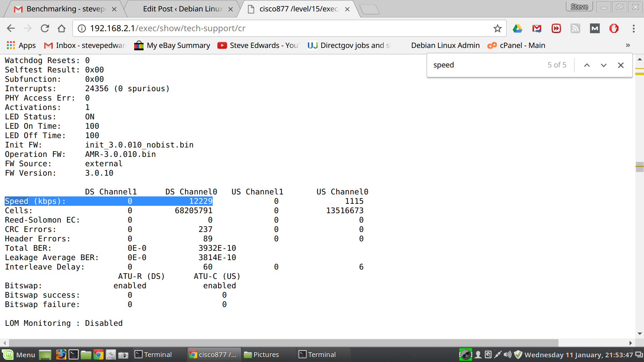Click the find bar search field

click(486, 65)
